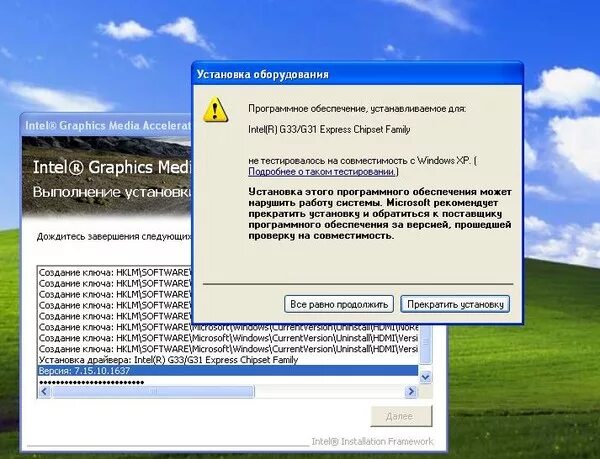Click the 'Intel(R) G33/G31 Express Chipset Family' text in the dialog
600x459 pixels.
pos(329,130)
